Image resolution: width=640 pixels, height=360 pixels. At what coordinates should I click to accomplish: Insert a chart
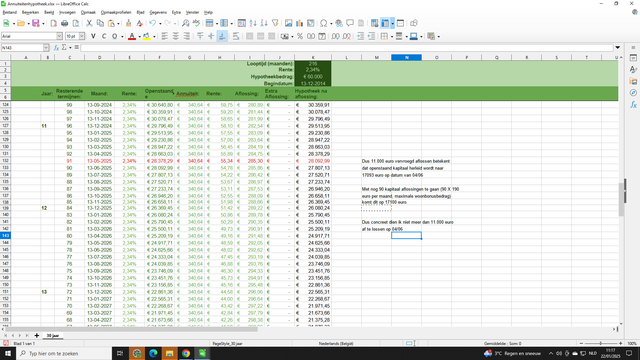(x=300, y=23)
